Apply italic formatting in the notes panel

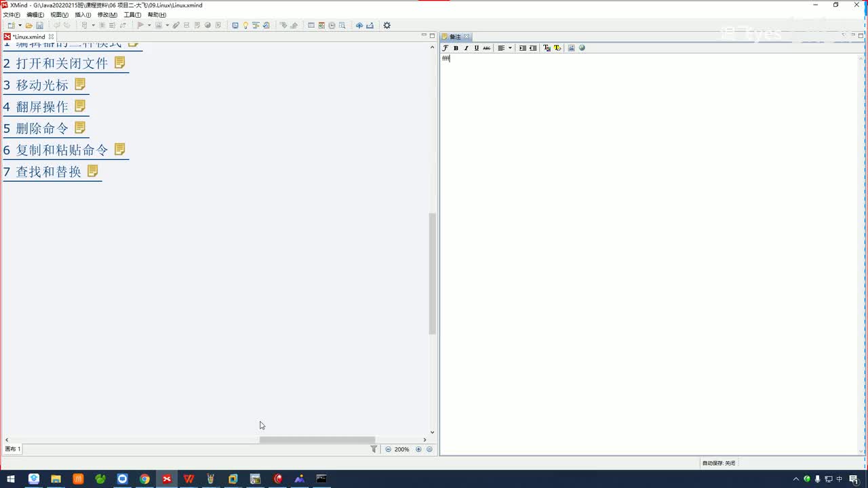[x=466, y=48]
